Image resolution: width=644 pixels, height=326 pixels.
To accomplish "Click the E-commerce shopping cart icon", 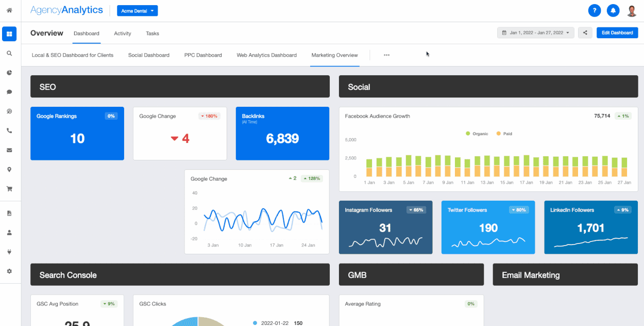I will tap(9, 188).
